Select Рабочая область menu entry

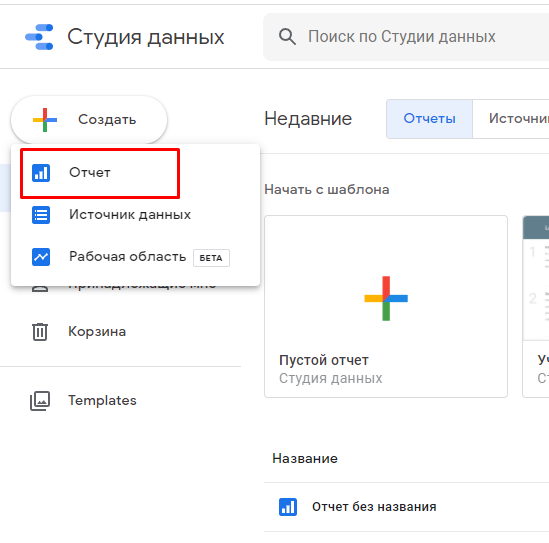pyautogui.click(x=135, y=257)
